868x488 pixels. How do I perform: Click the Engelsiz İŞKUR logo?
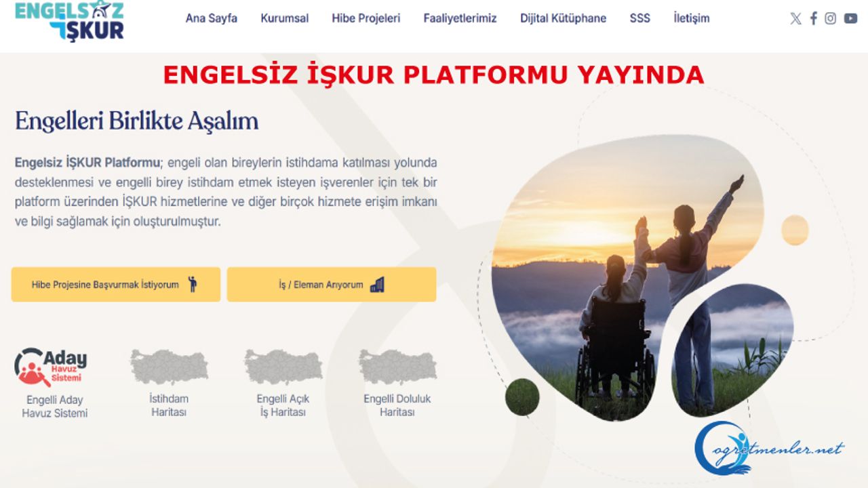click(x=69, y=20)
